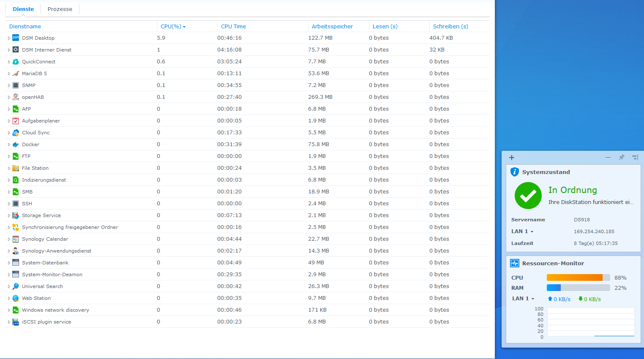The image size is (644, 359).
Task: Click the Docker whale icon
Action: tap(16, 144)
